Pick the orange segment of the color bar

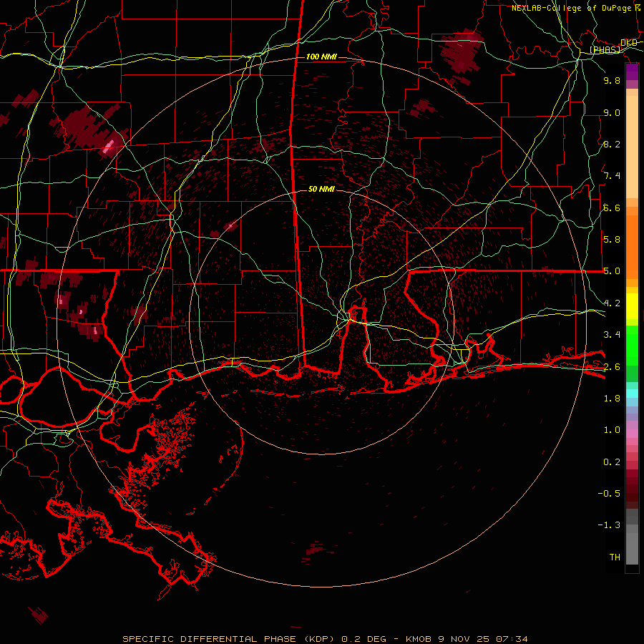click(632, 247)
